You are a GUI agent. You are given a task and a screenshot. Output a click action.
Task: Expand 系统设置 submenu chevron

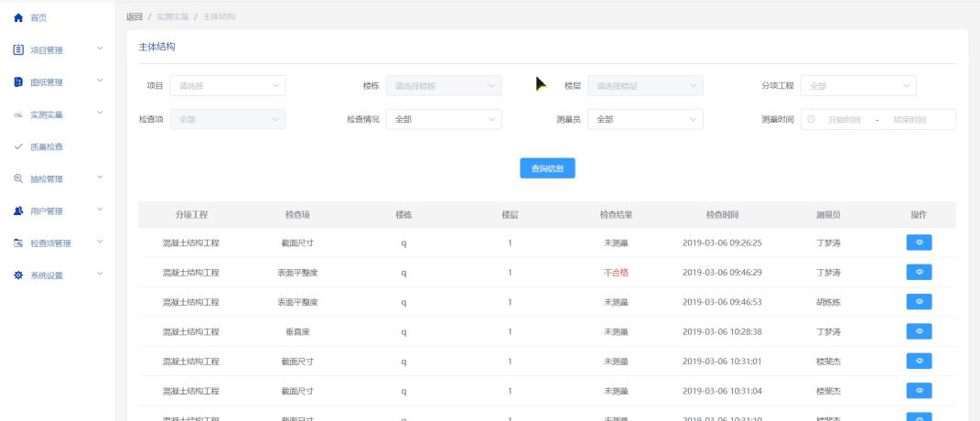click(x=100, y=274)
